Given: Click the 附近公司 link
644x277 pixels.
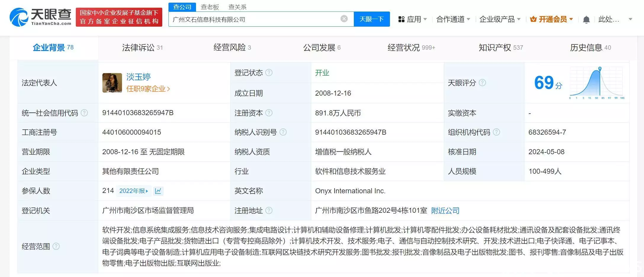Looking at the screenshot, I should pyautogui.click(x=445, y=211).
